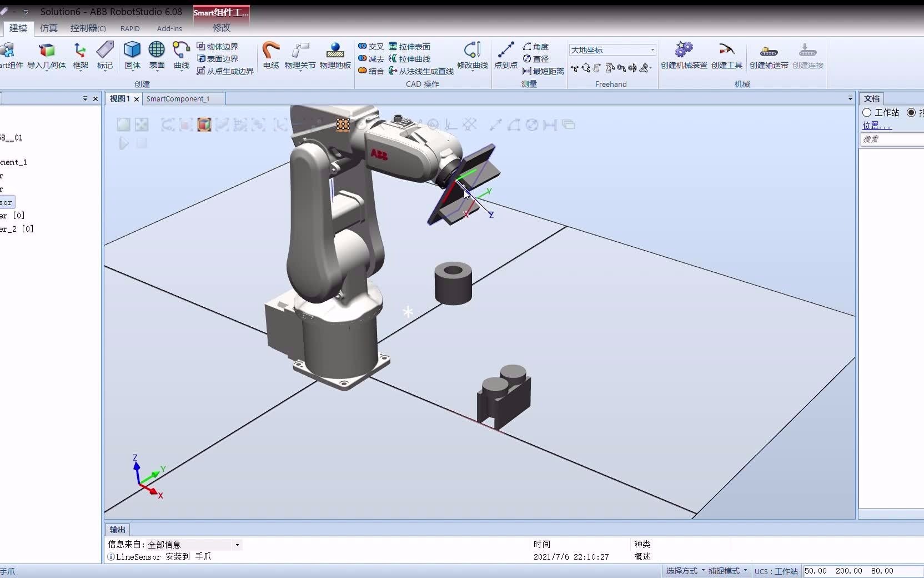Click the Stop simulation button in the viewport
The width and height of the screenshot is (924, 578).
click(x=142, y=143)
